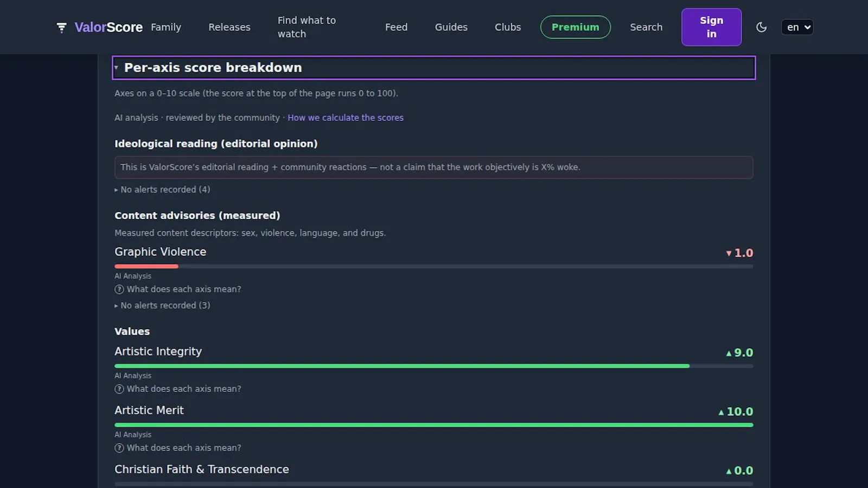
Task: Toggle dark mode moon icon
Action: point(761,27)
